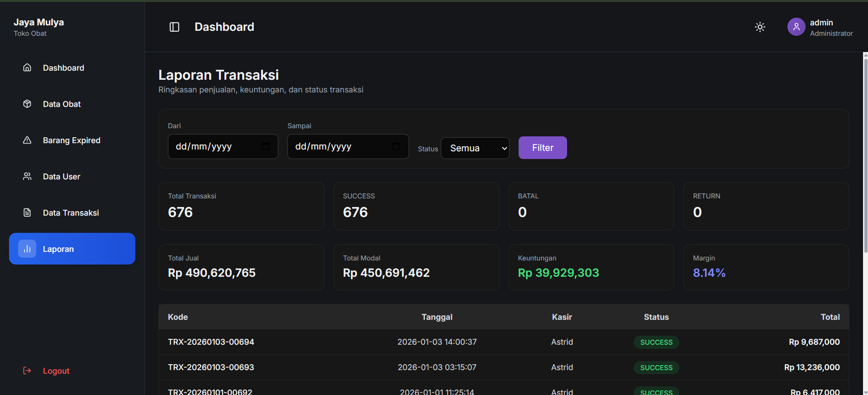Click the BATAL count card
Image resolution: width=868 pixels, height=395 pixels.
[591, 206]
